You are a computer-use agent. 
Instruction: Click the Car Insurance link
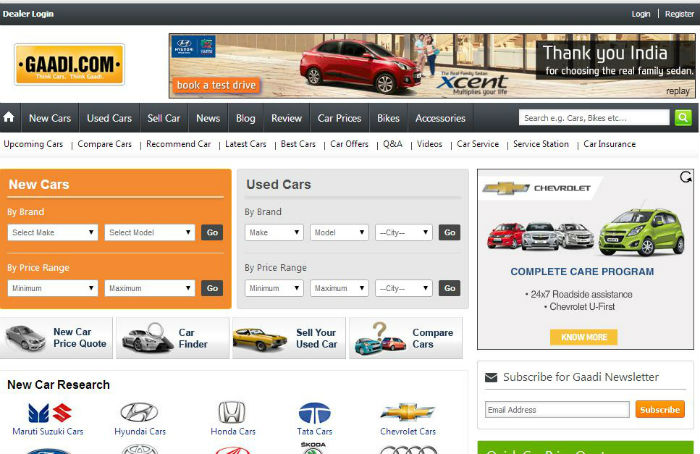[609, 144]
